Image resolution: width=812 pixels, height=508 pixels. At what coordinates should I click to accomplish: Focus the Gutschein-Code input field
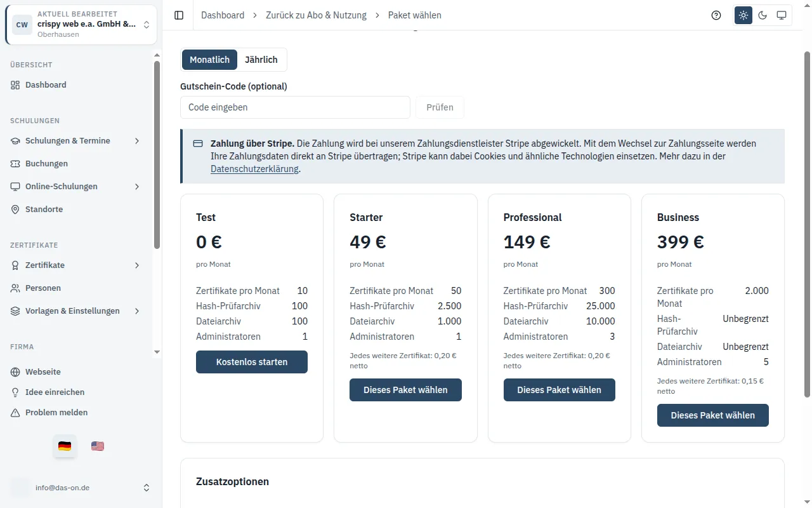coord(295,107)
